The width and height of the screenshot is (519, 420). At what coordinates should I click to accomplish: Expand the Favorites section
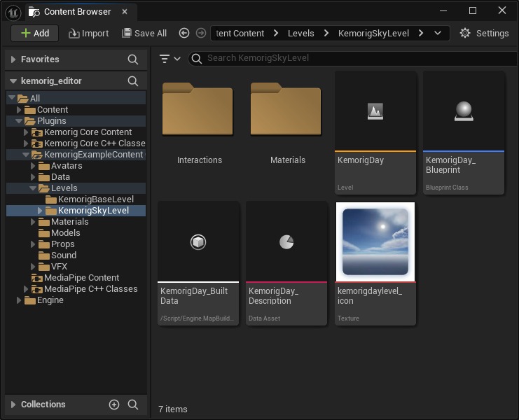13,59
